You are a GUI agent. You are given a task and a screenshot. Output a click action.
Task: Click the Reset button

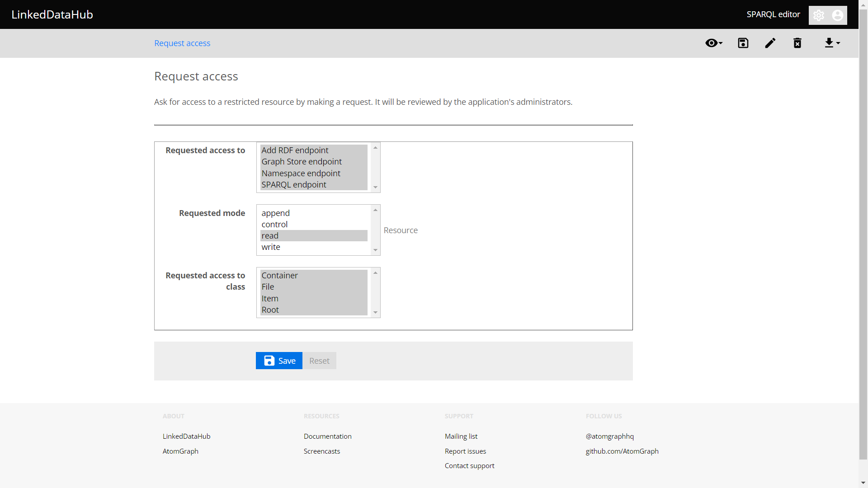click(x=319, y=361)
